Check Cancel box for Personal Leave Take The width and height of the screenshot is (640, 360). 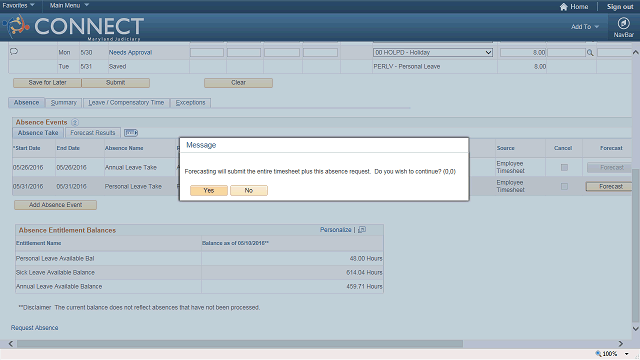564,187
